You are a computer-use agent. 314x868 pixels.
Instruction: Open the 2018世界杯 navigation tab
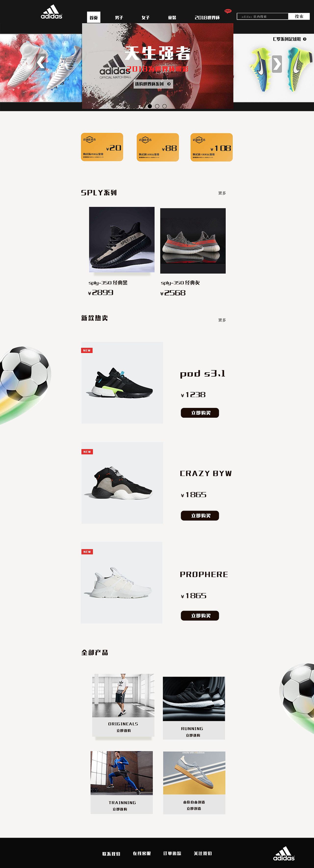click(207, 17)
